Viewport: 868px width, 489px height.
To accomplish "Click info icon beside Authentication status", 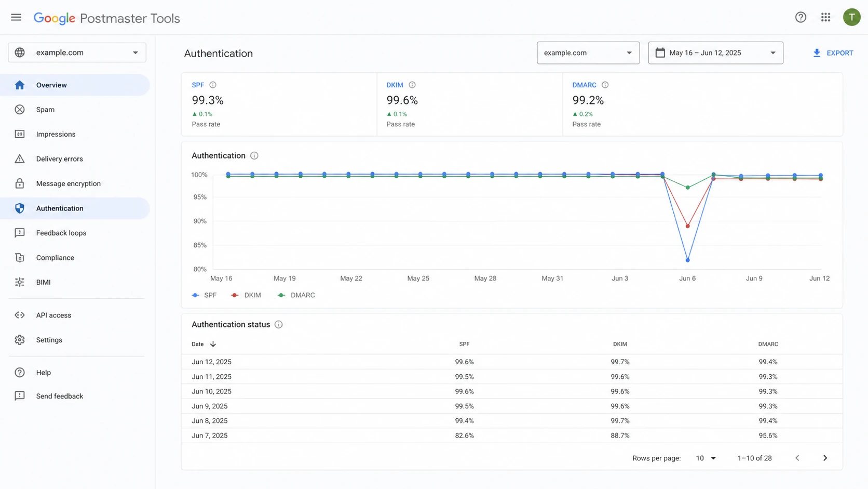I will [x=279, y=324].
